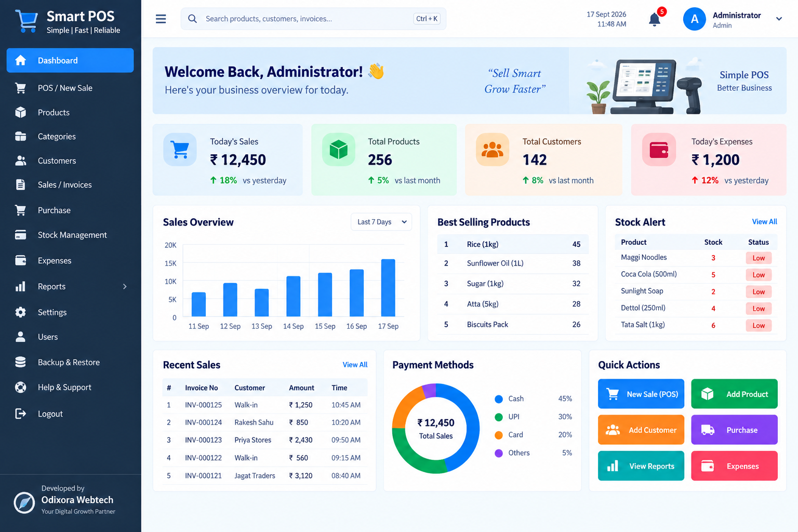Focus the search products input field

[x=313, y=19]
